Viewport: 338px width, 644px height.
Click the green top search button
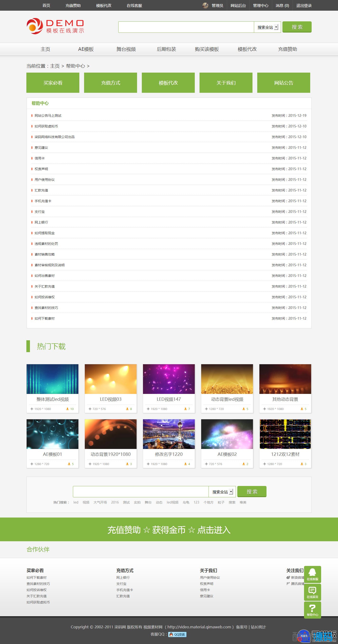[297, 27]
